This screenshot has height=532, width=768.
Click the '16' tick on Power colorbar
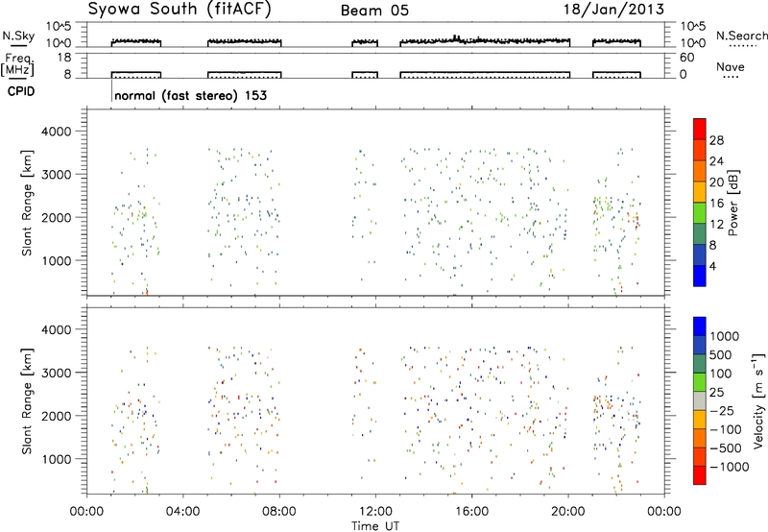716,204
